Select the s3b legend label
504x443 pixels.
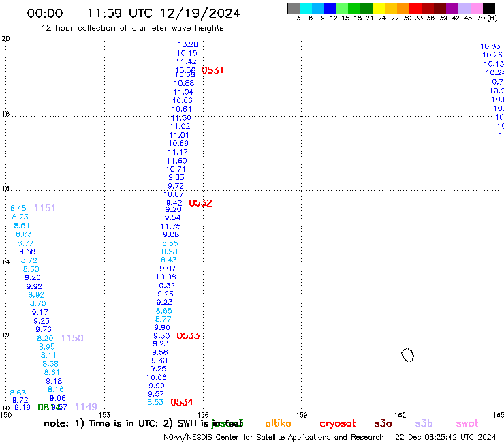tap(424, 423)
